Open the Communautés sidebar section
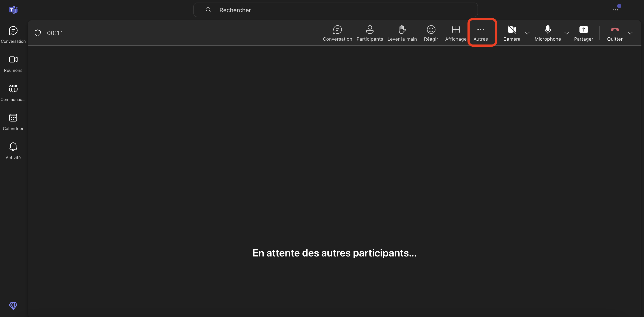Viewport: 644px width, 317px height. 13,93
